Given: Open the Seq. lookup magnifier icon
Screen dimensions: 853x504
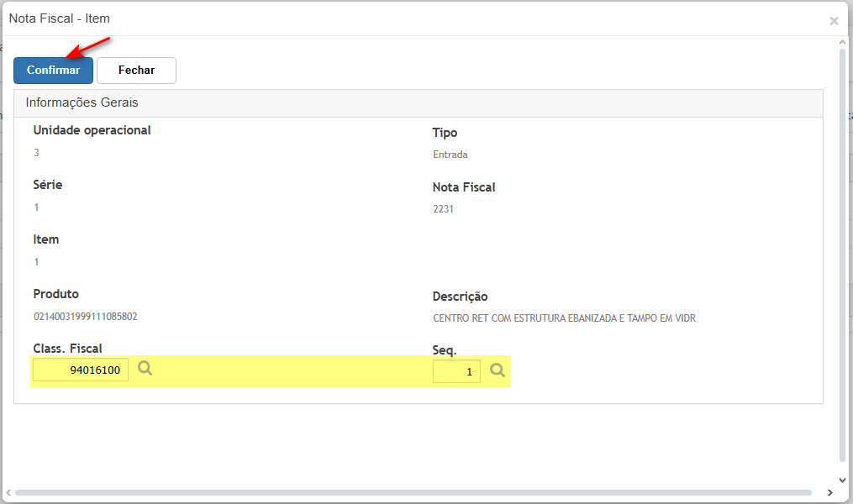Looking at the screenshot, I should [498, 370].
